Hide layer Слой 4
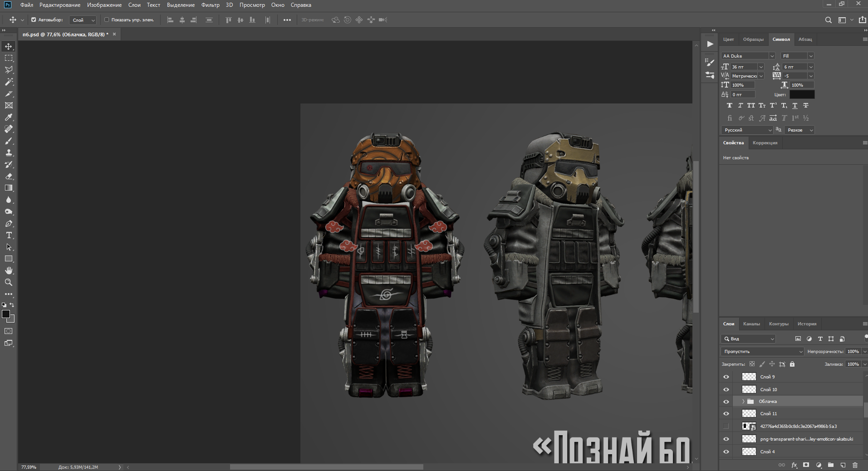The height and width of the screenshot is (471, 868). (726, 451)
